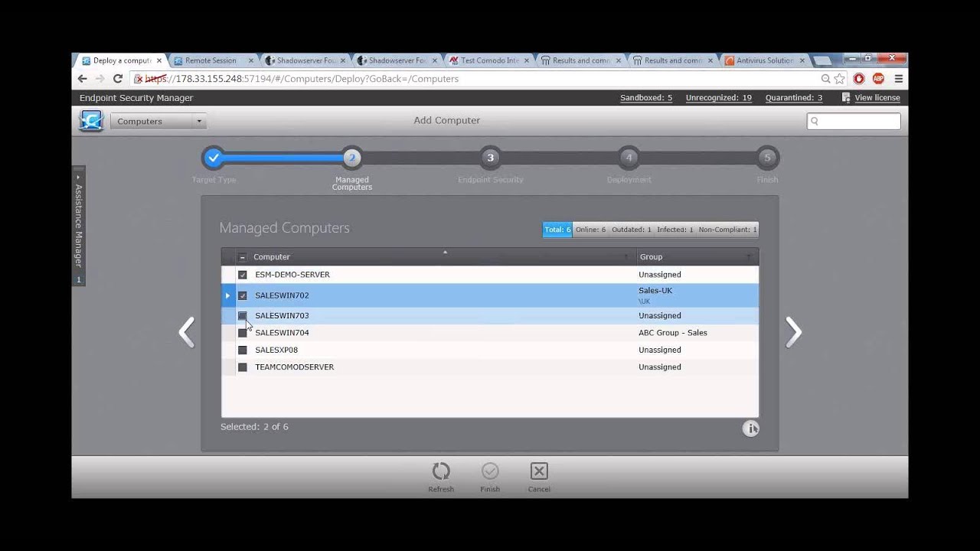Switch to the Antivirus Solution browser tab
Viewport: 980px width, 551px height.
tap(765, 60)
